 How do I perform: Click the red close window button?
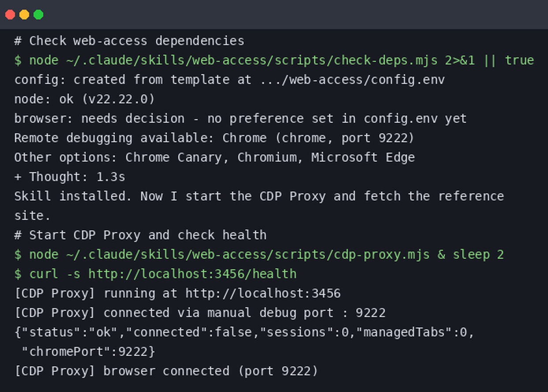click(10, 15)
